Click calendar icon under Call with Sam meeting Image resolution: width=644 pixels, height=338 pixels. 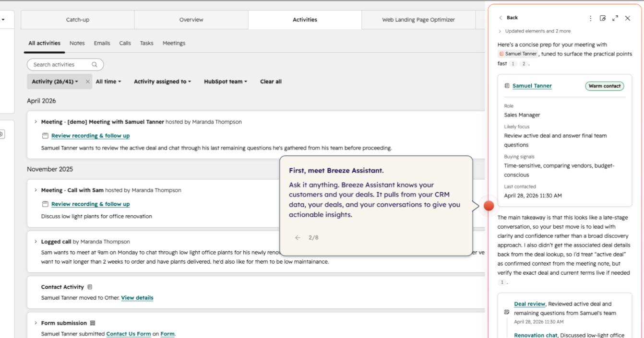click(x=45, y=204)
